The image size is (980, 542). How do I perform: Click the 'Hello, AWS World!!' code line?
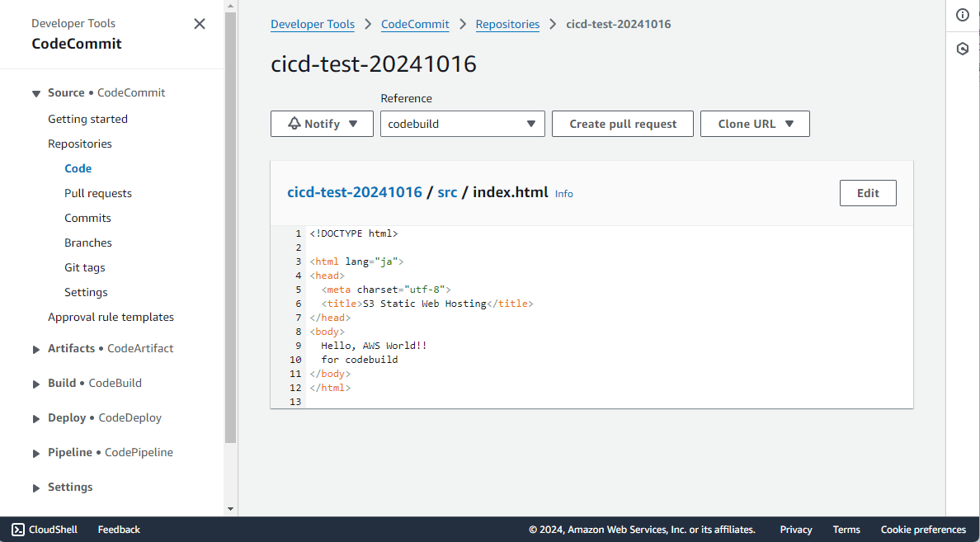point(374,346)
